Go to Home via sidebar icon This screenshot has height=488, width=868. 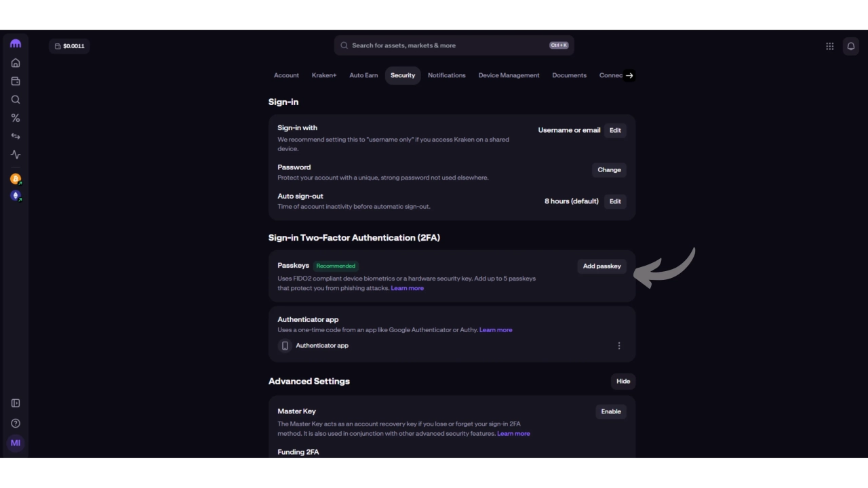point(16,63)
